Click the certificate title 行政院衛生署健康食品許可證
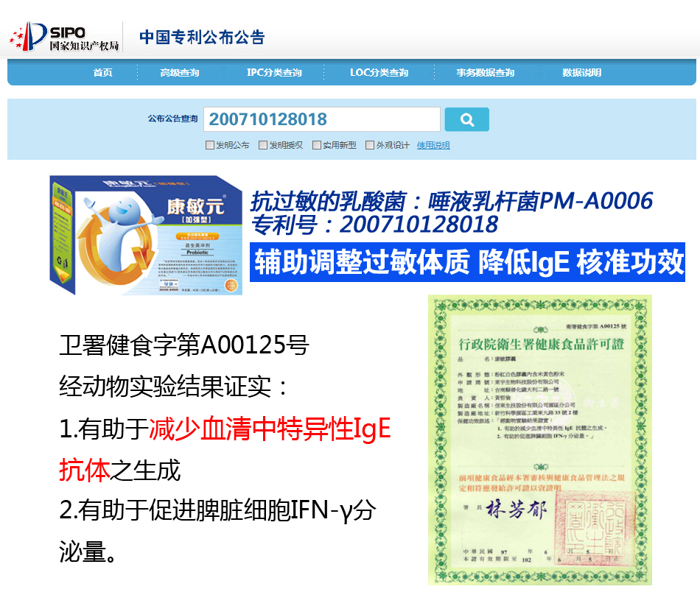 point(541,345)
